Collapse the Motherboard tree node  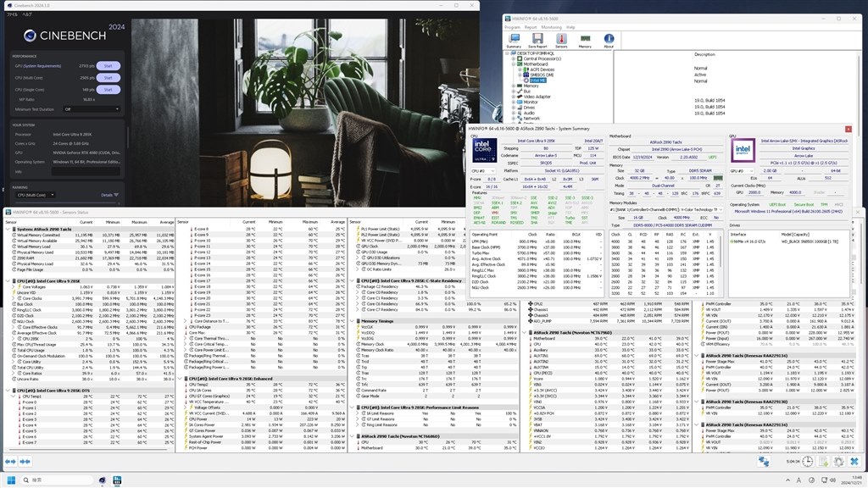click(513, 64)
